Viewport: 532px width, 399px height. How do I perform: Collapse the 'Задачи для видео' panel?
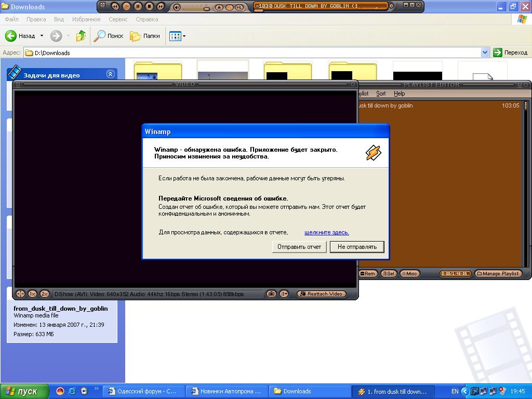(x=110, y=74)
